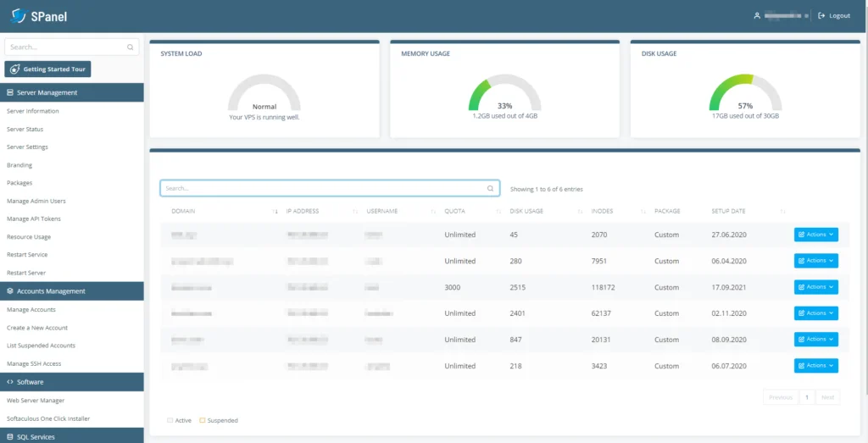Open Actions dropdown for 27.06.2020 account
Viewport: 868px width, 443px height.
(x=815, y=235)
